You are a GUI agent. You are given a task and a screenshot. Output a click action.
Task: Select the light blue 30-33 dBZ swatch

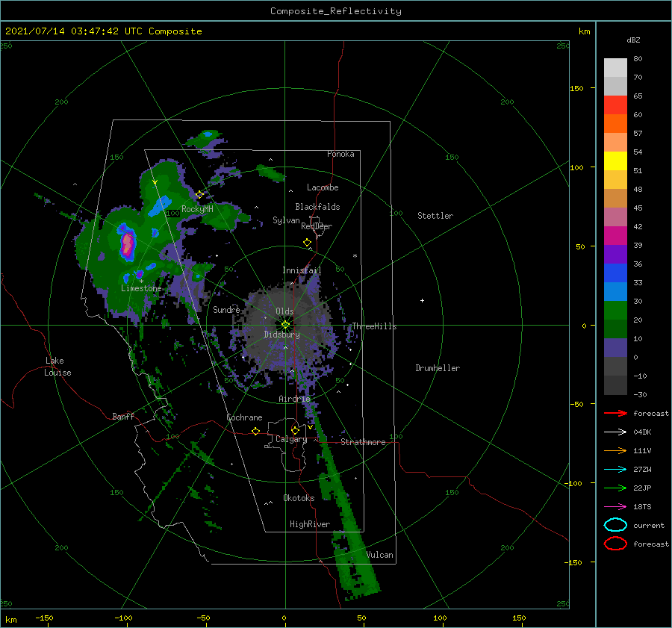pyautogui.click(x=615, y=292)
